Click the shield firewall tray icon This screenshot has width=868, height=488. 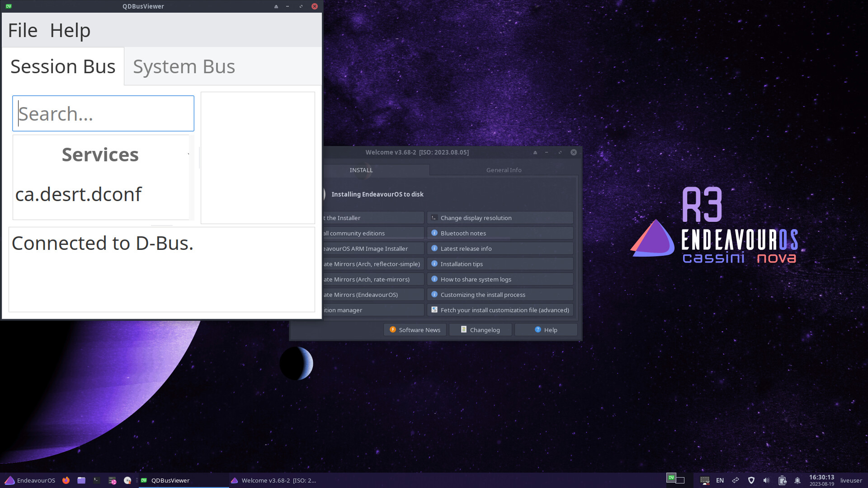(x=751, y=480)
